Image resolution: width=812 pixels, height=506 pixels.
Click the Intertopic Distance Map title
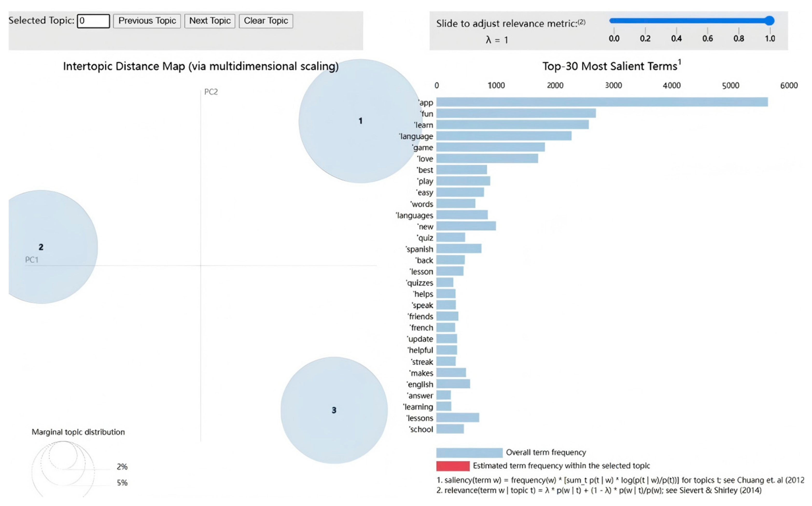pos(201,66)
